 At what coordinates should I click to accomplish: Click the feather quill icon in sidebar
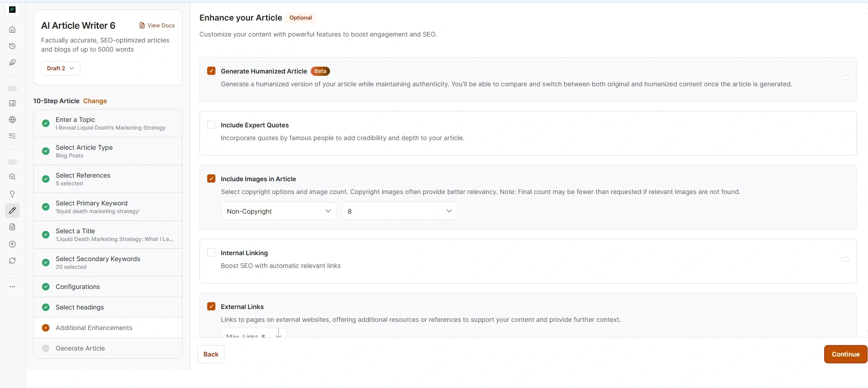(12, 63)
